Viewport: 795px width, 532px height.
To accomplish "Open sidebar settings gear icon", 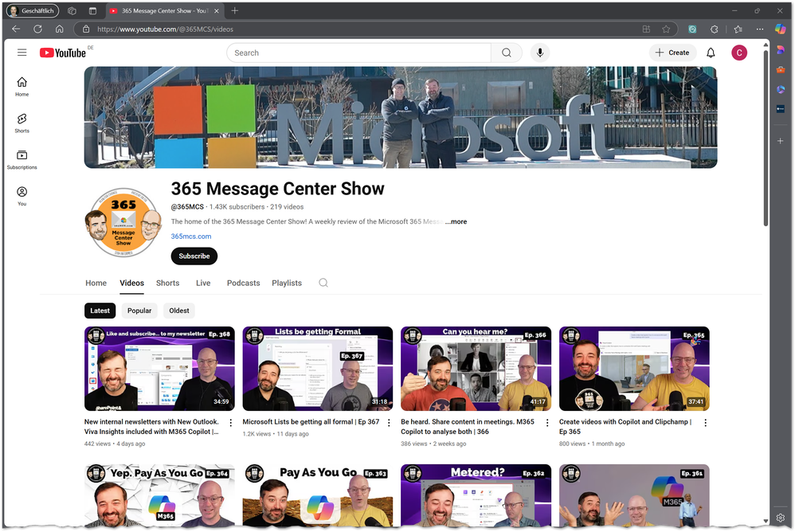I will (781, 518).
